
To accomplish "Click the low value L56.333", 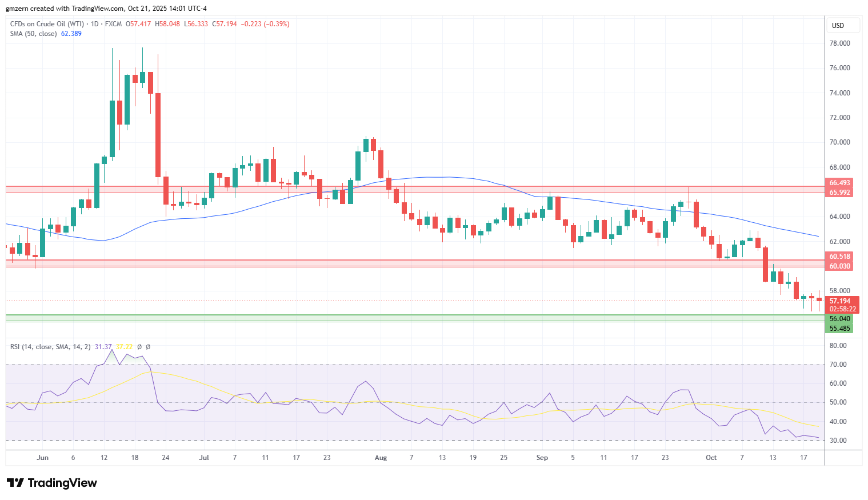I will [196, 24].
